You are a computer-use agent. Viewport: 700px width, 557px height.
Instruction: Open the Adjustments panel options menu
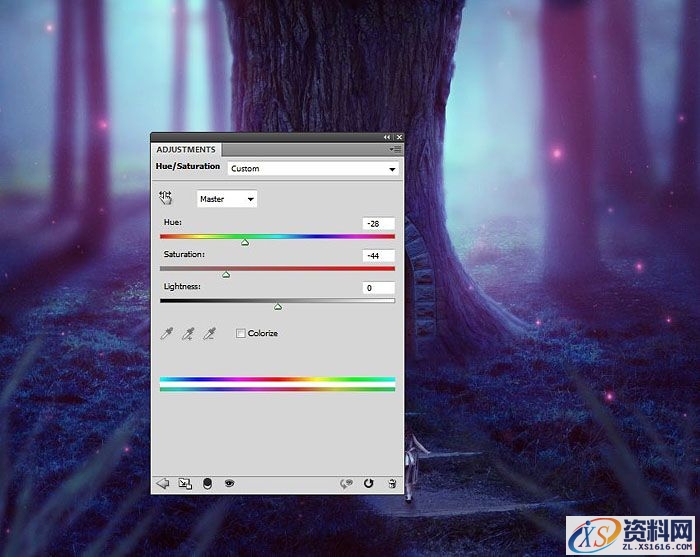(396, 149)
